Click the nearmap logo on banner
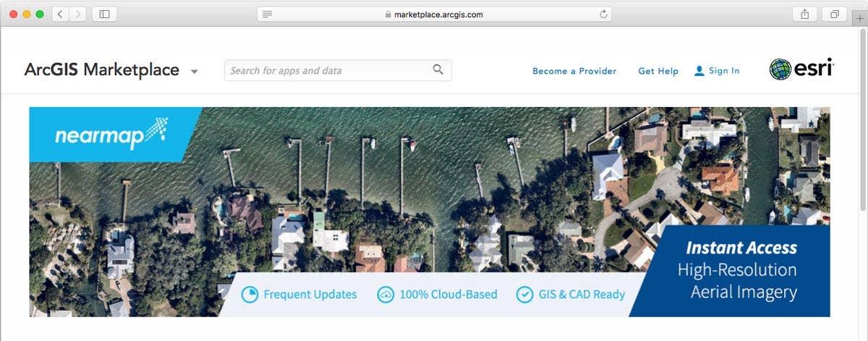 111,134
